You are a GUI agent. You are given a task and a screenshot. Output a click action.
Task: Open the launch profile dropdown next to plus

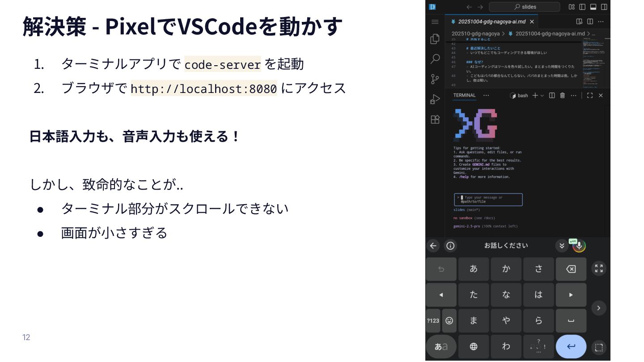point(542,96)
